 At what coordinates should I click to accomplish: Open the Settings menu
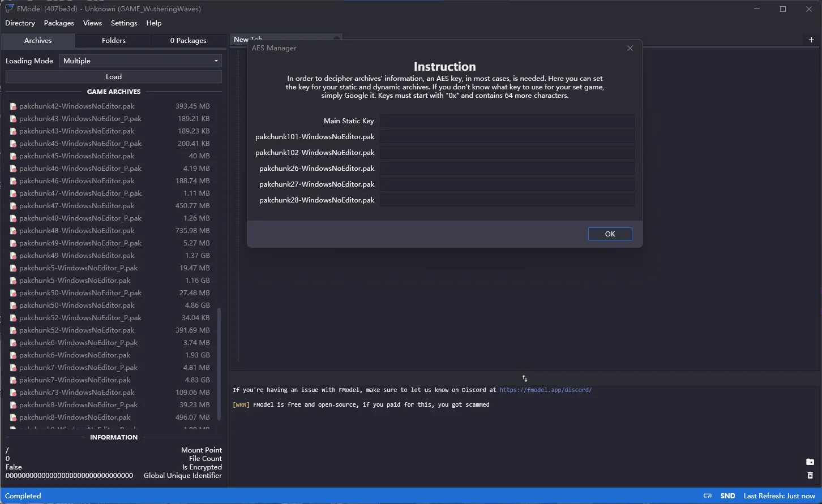[124, 23]
